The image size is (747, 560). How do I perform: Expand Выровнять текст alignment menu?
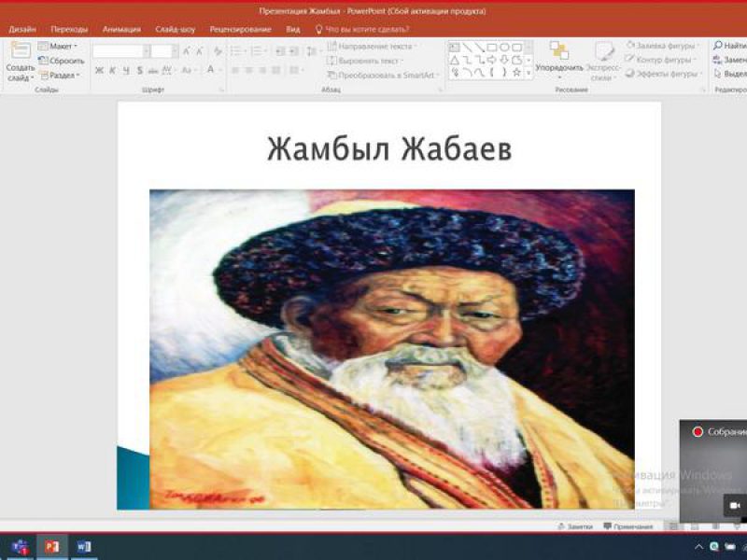tap(365, 61)
